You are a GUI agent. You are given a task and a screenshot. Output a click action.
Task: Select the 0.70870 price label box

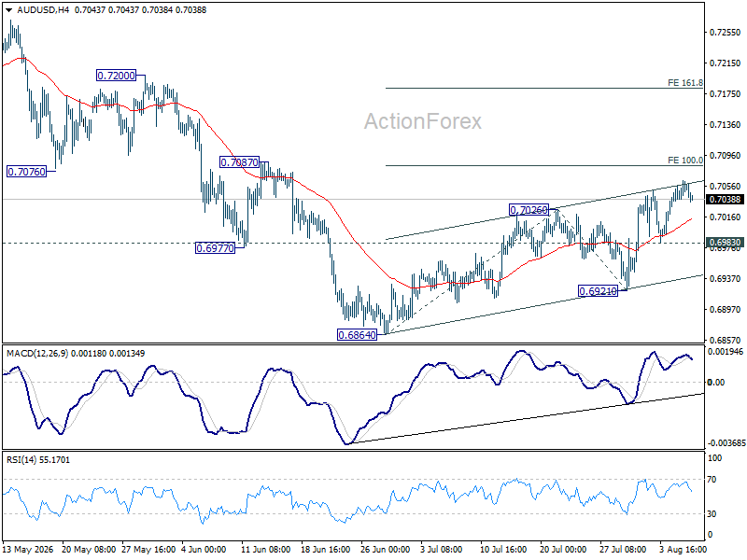239,162
